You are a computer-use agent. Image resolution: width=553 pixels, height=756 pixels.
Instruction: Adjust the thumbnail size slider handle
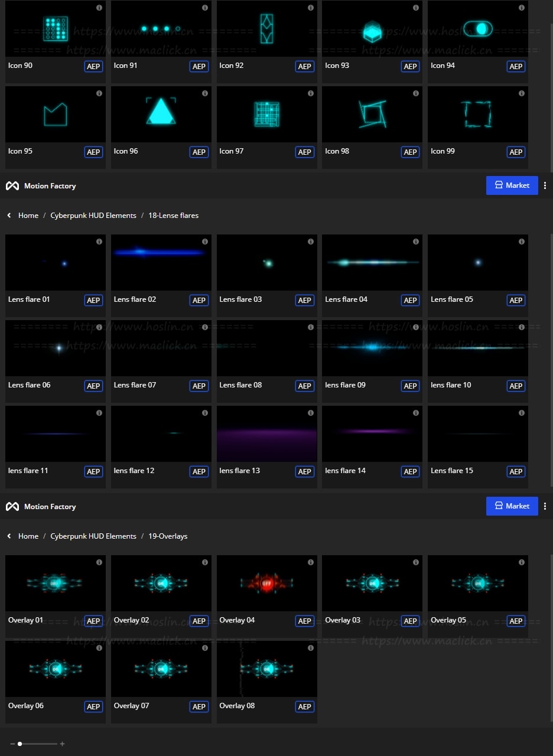point(20,744)
